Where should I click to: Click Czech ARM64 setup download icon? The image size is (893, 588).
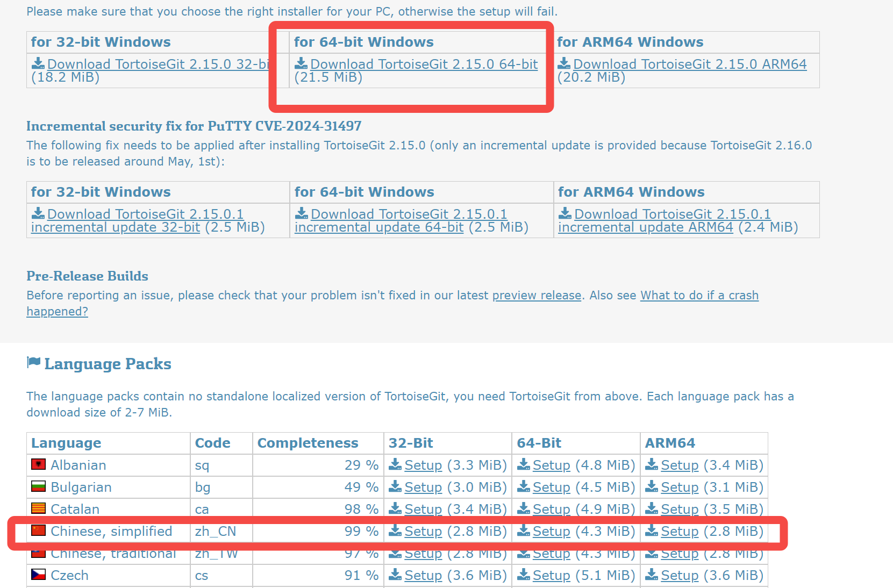652,575
